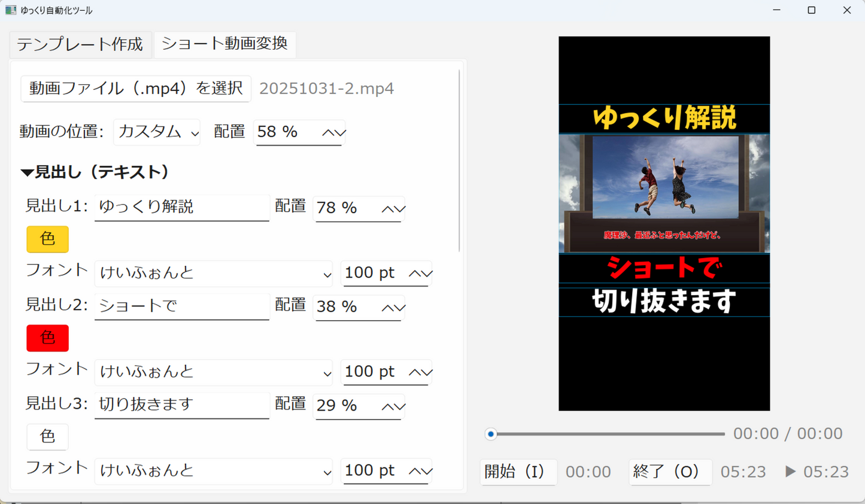Switch to the テンプレート作成 tab
Viewport: 865px width, 504px height.
point(80,44)
